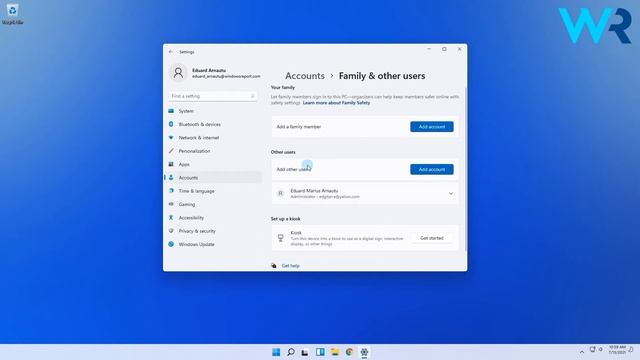The image size is (640, 360).
Task: Click the Network wifi icon in sidebar
Action: [x=171, y=138]
